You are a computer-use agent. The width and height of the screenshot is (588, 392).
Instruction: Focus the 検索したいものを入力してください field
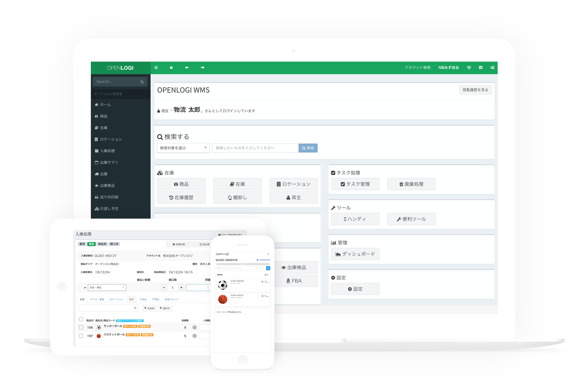[x=255, y=148]
